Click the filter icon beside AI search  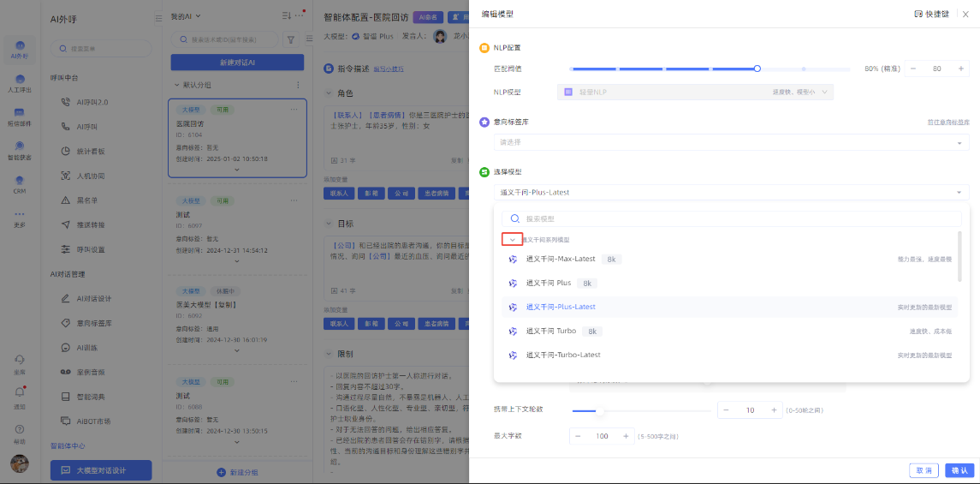(x=291, y=39)
